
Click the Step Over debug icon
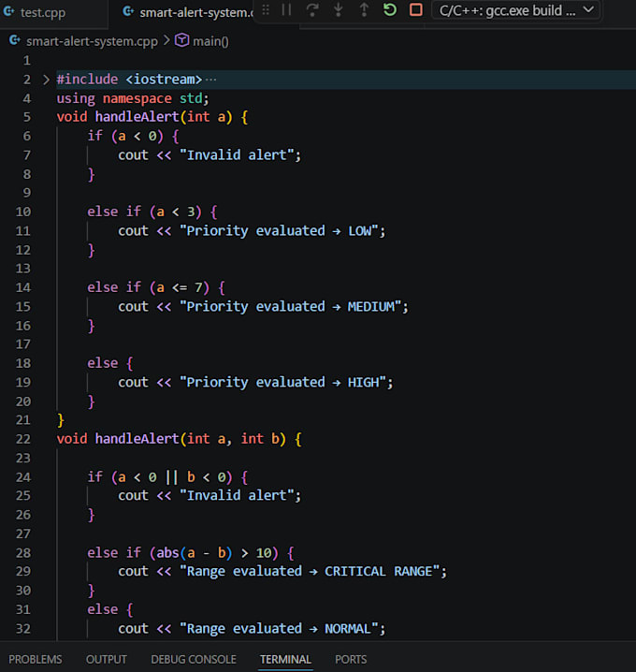pyautogui.click(x=312, y=9)
